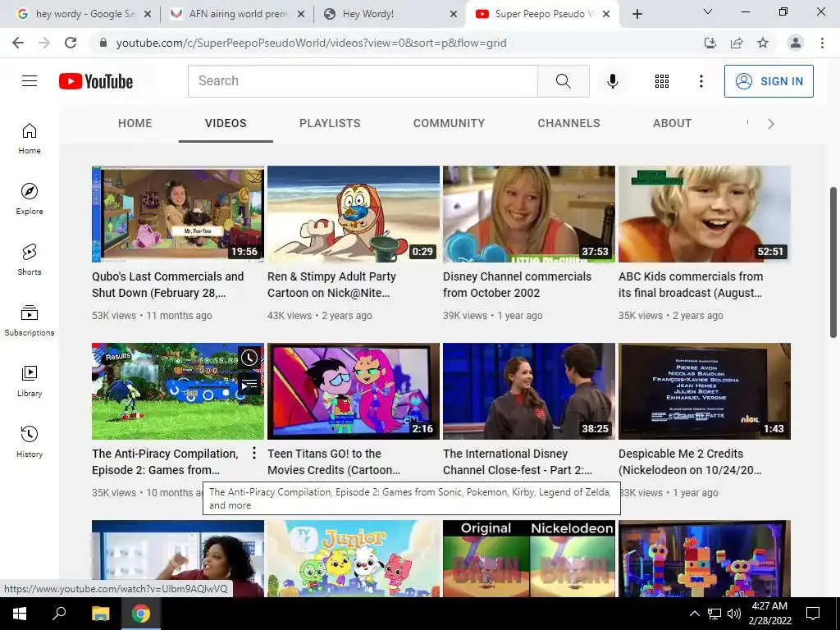Open Explore in the sidebar
Image resolution: width=840 pixels, height=630 pixels.
[x=30, y=199]
